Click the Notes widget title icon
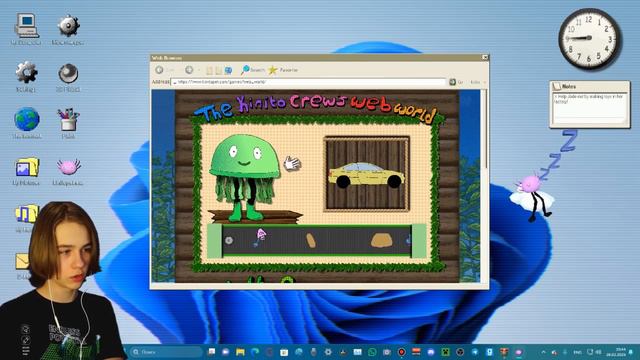This screenshot has height=360, width=640. [557, 86]
